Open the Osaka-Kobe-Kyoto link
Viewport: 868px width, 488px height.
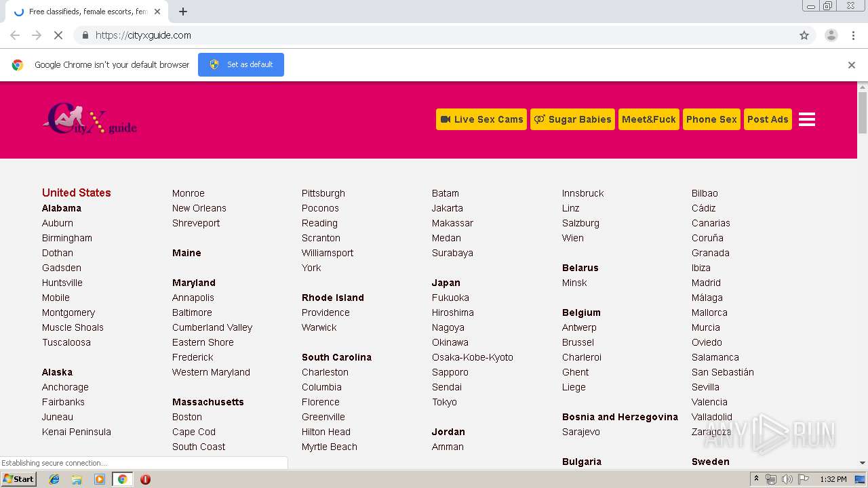coord(473,357)
